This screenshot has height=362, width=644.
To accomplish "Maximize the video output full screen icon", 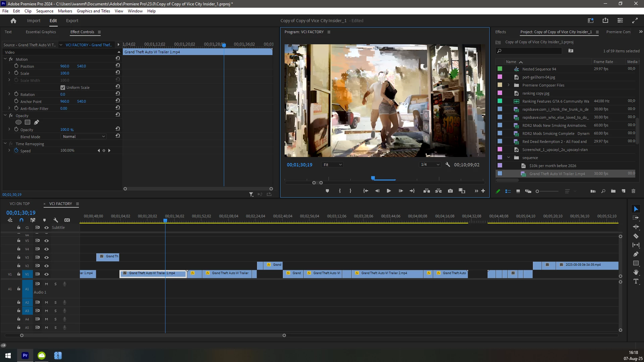I will pyautogui.click(x=635, y=21).
